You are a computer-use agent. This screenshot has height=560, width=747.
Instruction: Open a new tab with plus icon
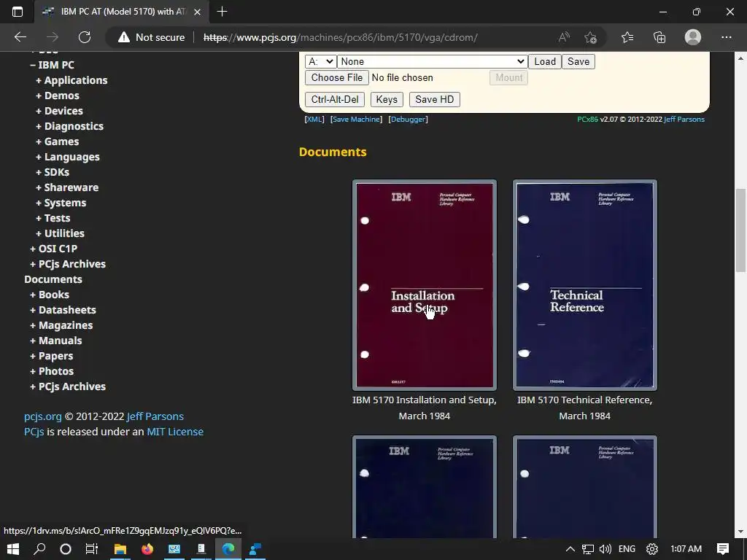point(222,12)
